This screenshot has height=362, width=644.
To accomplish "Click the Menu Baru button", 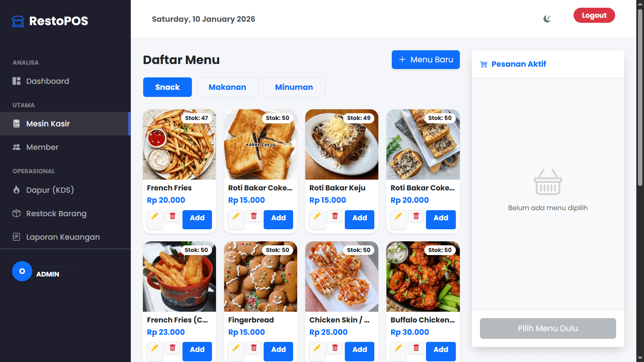I will pyautogui.click(x=425, y=60).
